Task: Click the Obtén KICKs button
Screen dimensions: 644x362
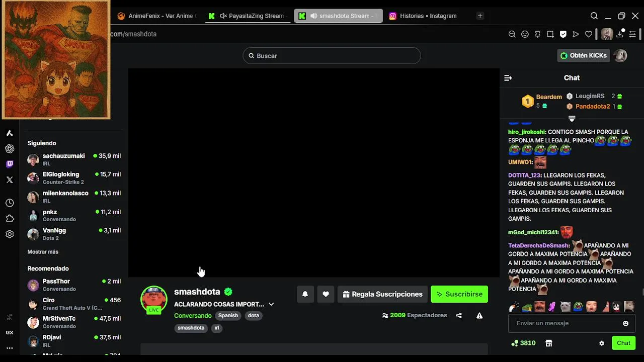Action: point(584,55)
